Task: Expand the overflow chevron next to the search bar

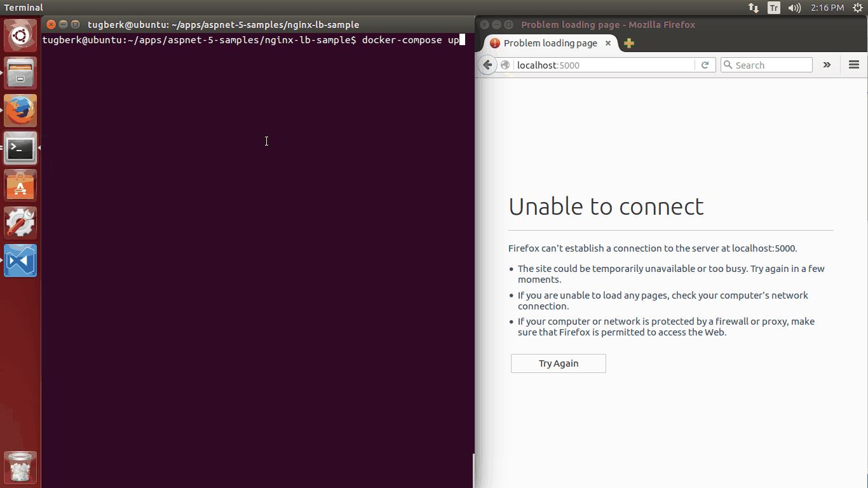Action: [x=827, y=64]
